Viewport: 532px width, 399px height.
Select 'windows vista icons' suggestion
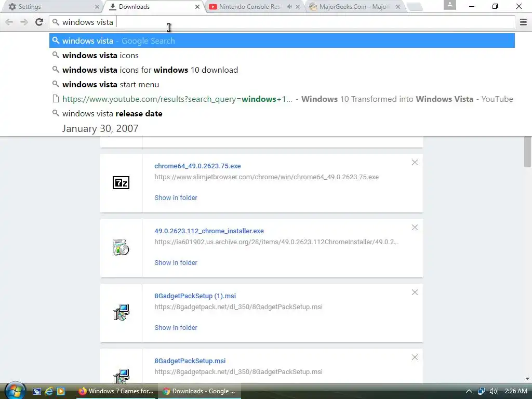[282, 55]
